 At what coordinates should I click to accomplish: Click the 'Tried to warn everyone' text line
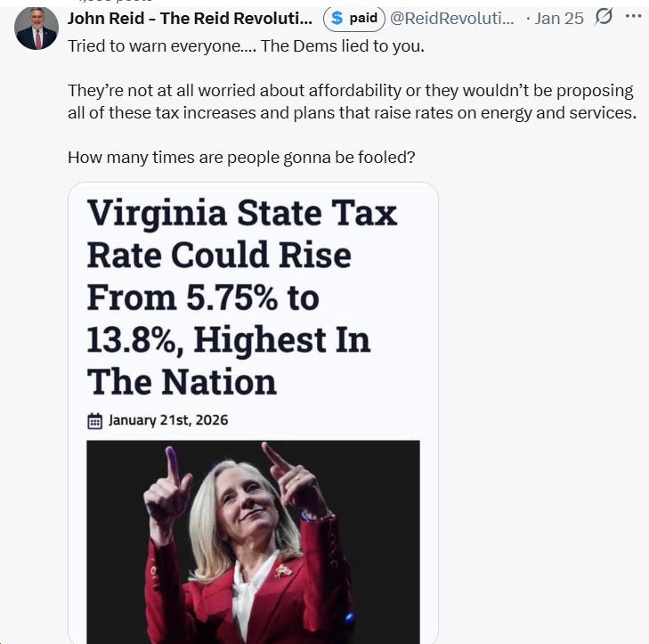[246, 45]
